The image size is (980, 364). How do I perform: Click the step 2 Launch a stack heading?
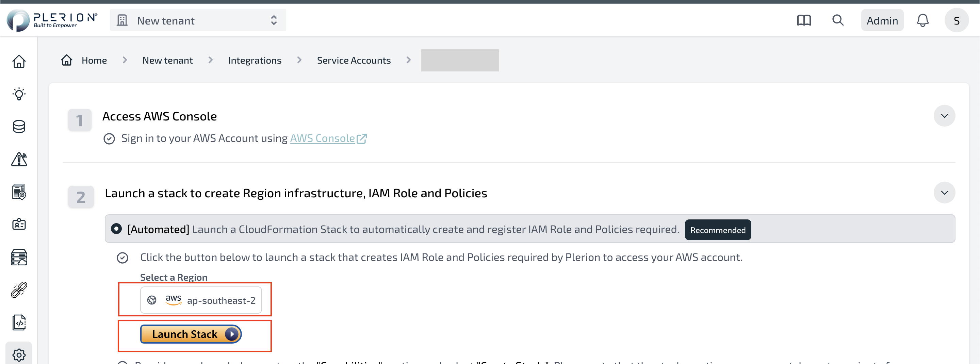point(296,193)
